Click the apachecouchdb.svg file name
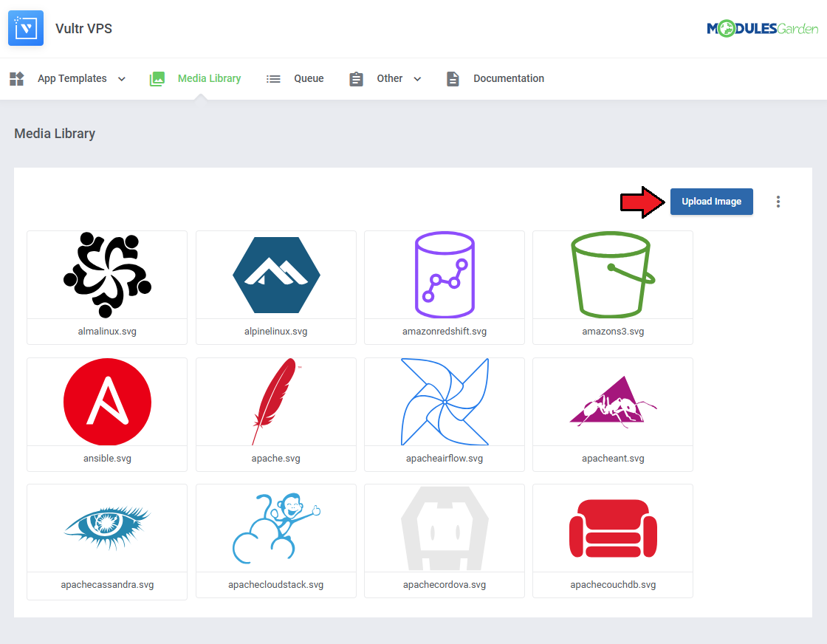This screenshot has width=827, height=644. tap(613, 585)
